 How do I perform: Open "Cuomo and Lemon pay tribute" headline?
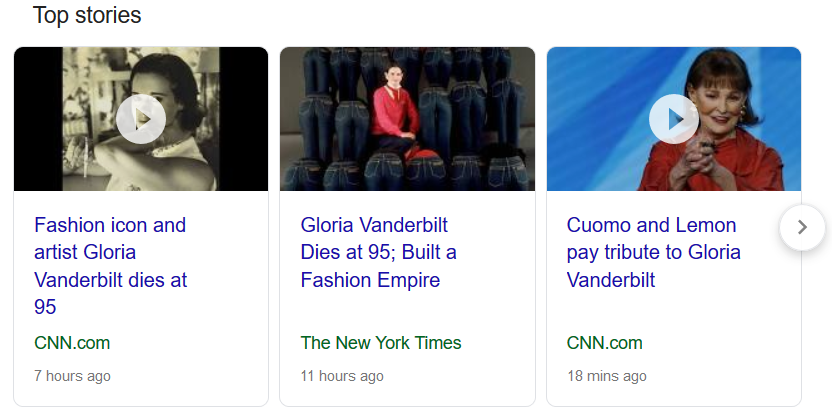tap(653, 252)
